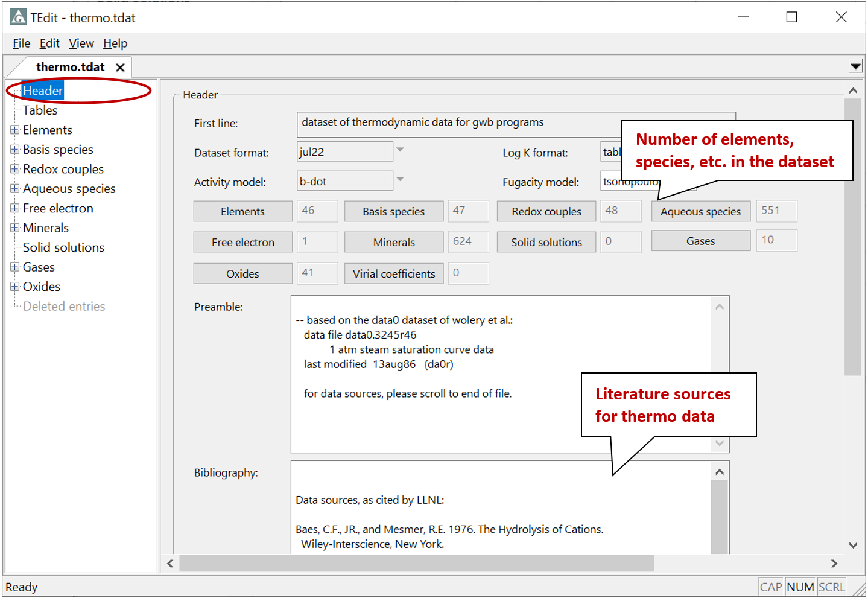Screen dimensions: 868x598
Task: Click the horizontal scrollbar thumb
Action: point(417,564)
